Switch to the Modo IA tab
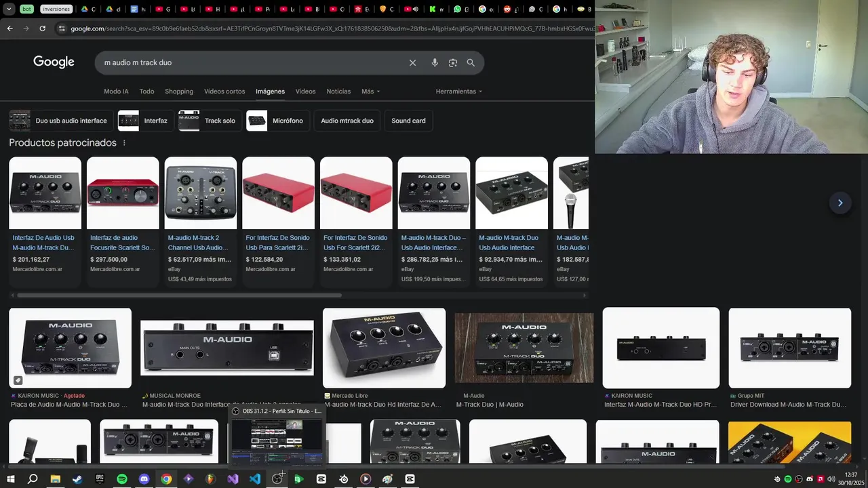868x488 pixels. [116, 91]
